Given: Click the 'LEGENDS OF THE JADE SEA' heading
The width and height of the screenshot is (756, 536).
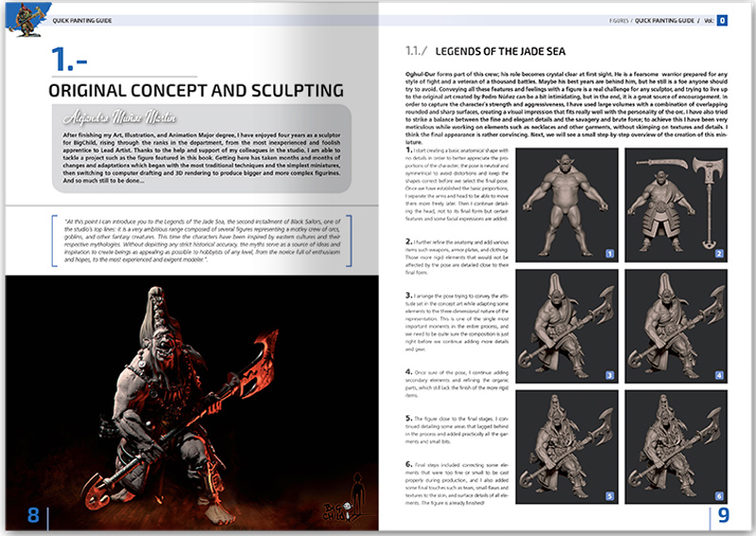Looking at the screenshot, I should pos(501,51).
